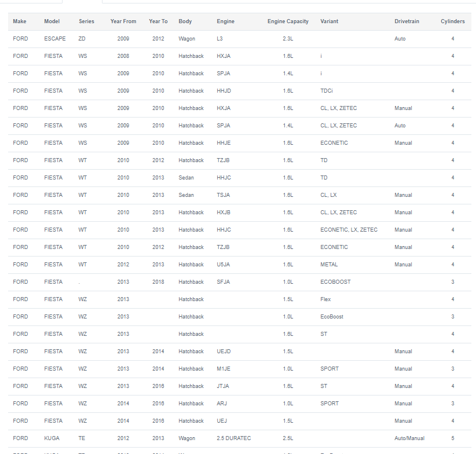Select the ECONETIC variant in TZJB row
This screenshot has height=454, width=476.
(x=334, y=247)
